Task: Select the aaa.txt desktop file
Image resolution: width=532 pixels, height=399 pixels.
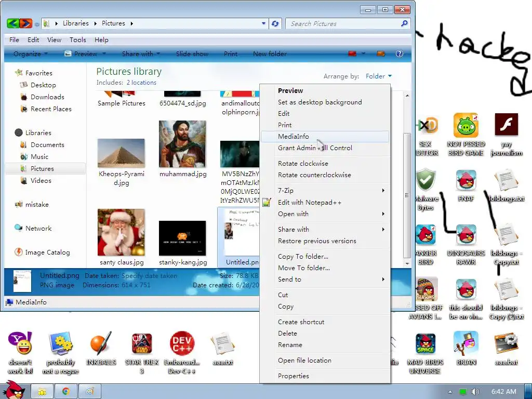Action: click(223, 349)
